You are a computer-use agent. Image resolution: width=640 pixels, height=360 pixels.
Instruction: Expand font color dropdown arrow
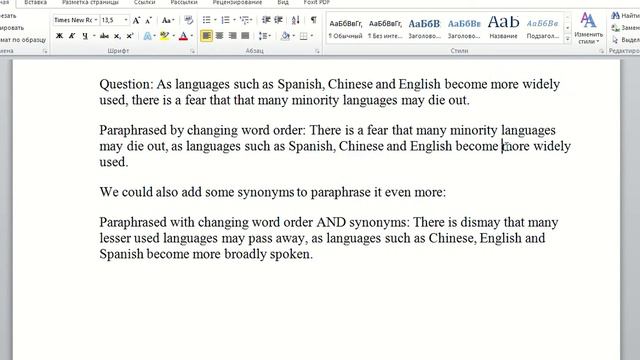(x=192, y=36)
